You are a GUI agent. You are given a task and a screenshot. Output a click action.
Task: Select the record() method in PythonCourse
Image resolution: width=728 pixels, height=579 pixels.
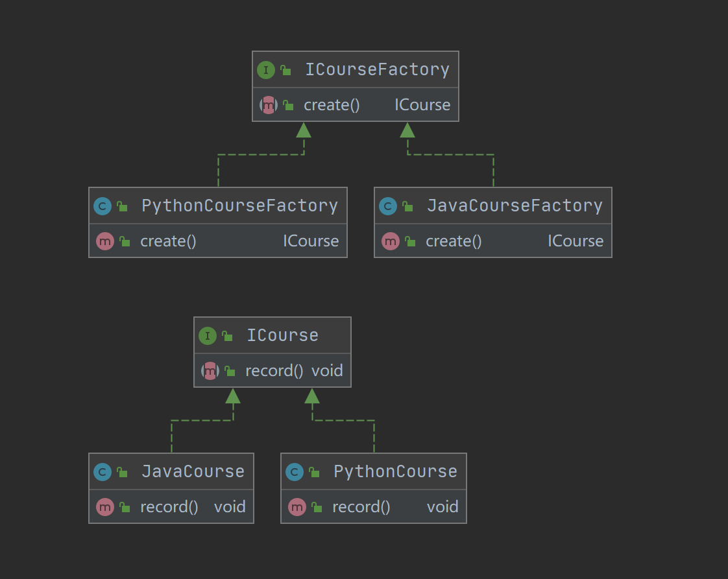361,507
